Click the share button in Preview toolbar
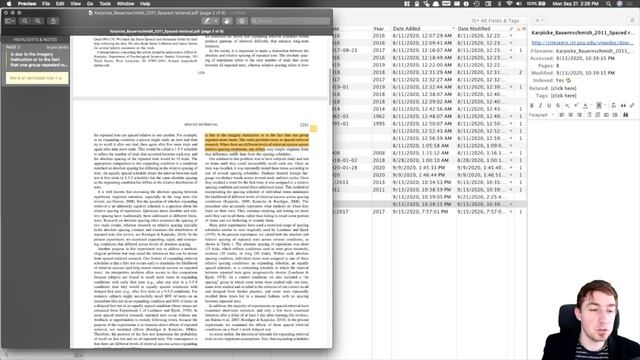The width and height of the screenshot is (640, 360). pos(53,21)
